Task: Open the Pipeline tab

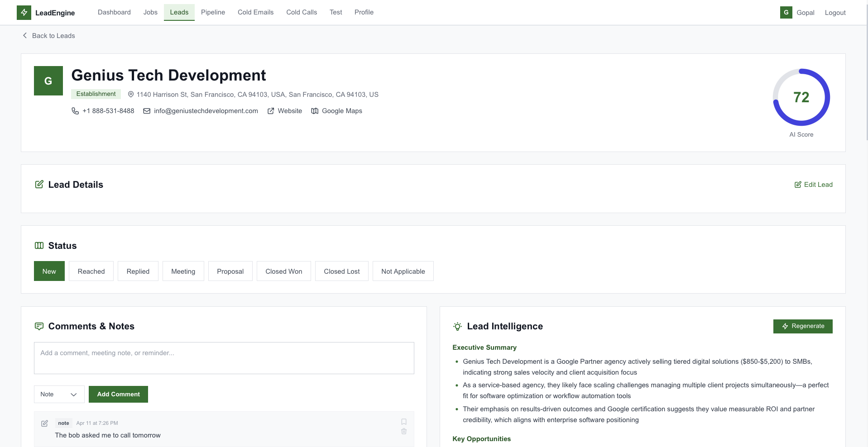Action: [213, 12]
